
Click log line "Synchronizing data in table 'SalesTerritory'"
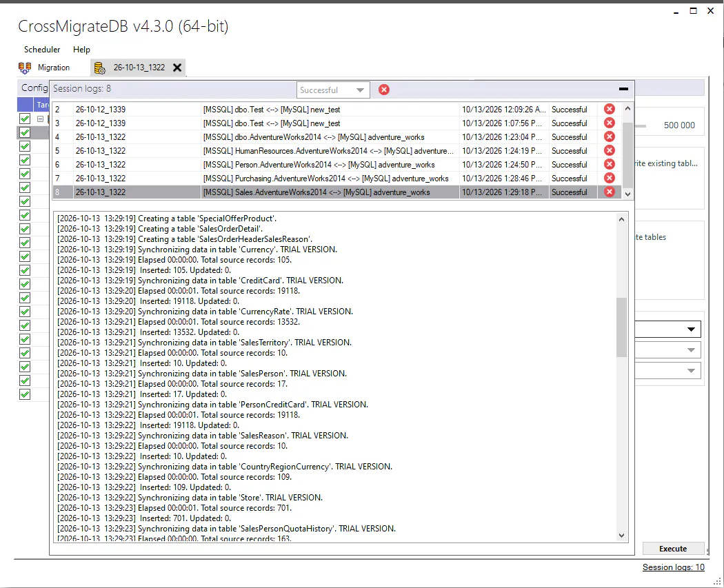(205, 343)
